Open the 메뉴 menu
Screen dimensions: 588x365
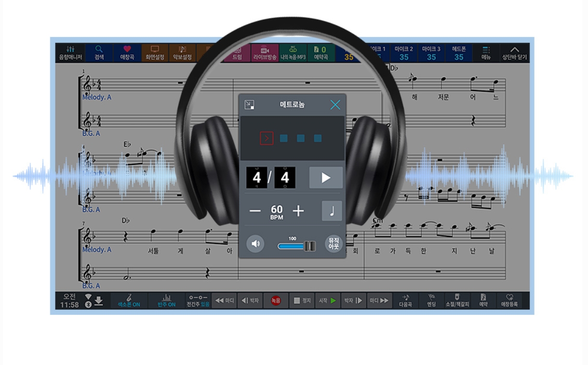click(x=486, y=53)
